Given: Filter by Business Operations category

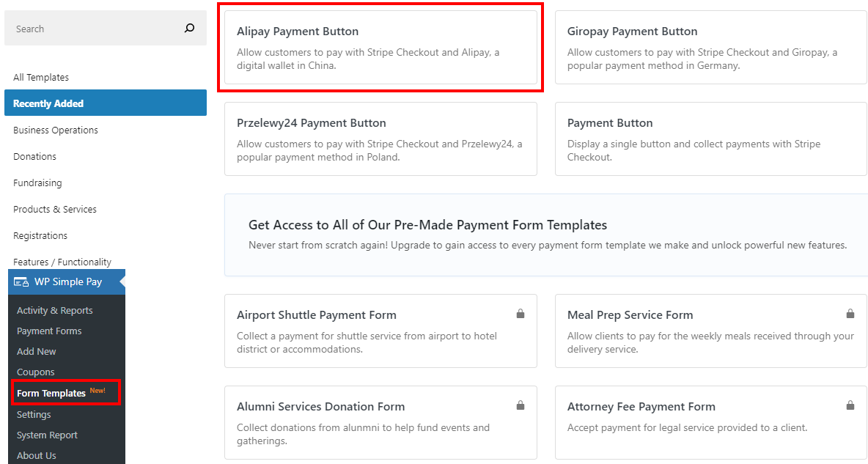Looking at the screenshot, I should 56,130.
